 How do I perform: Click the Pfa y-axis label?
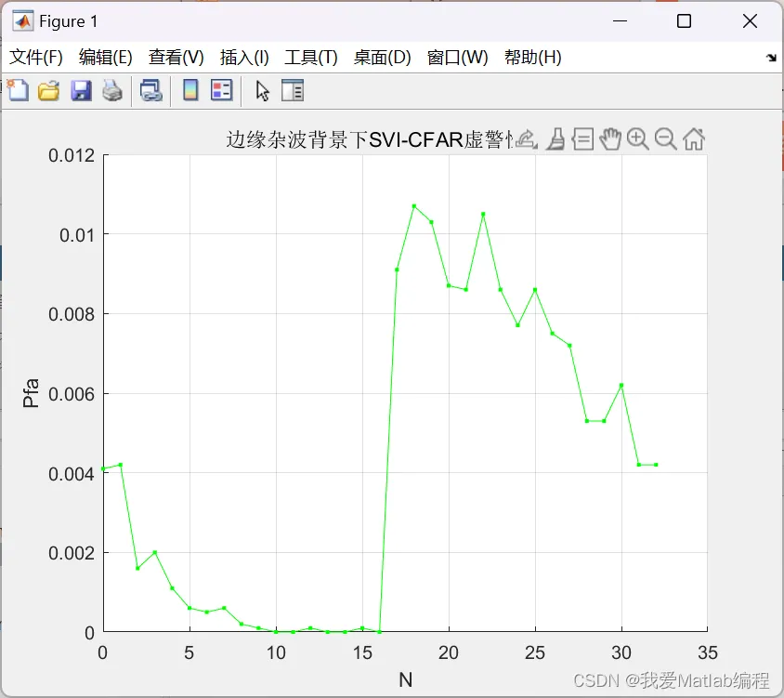[31, 393]
